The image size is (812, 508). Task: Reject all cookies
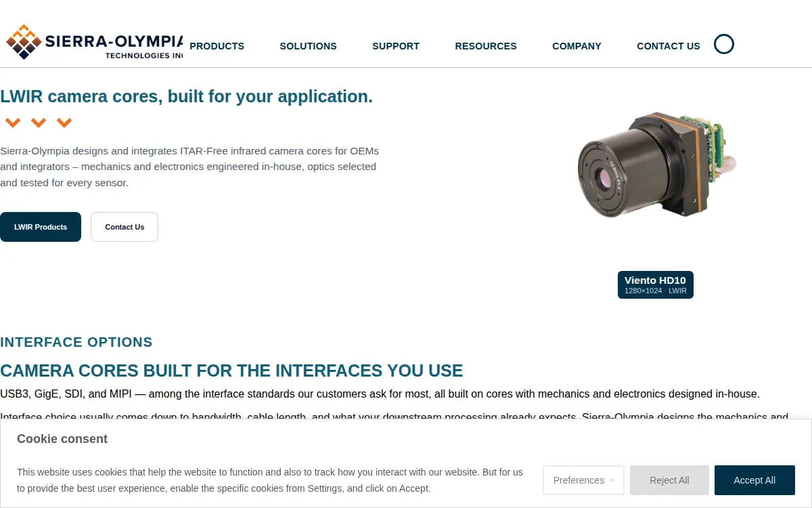tap(669, 480)
